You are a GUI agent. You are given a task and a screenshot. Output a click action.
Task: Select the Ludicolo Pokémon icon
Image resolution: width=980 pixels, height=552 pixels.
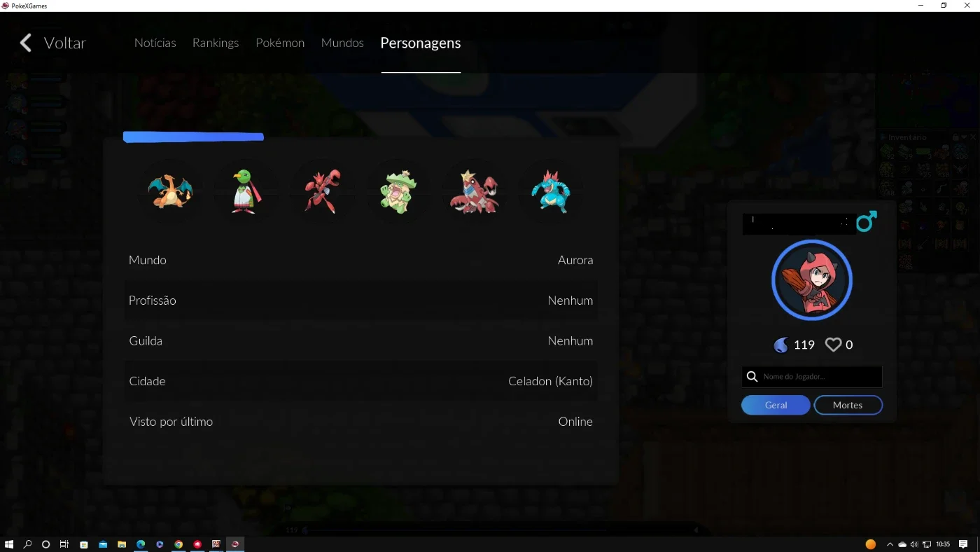tap(398, 191)
